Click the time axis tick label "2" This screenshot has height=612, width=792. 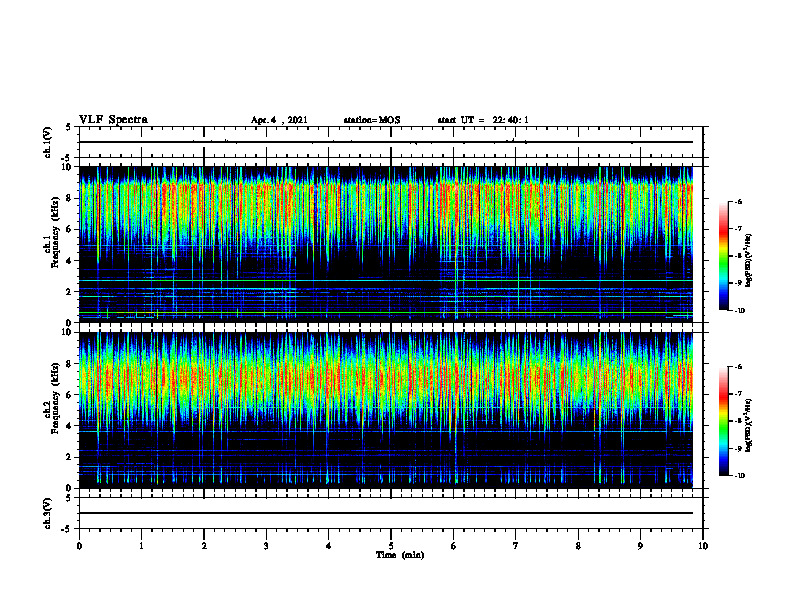click(204, 546)
